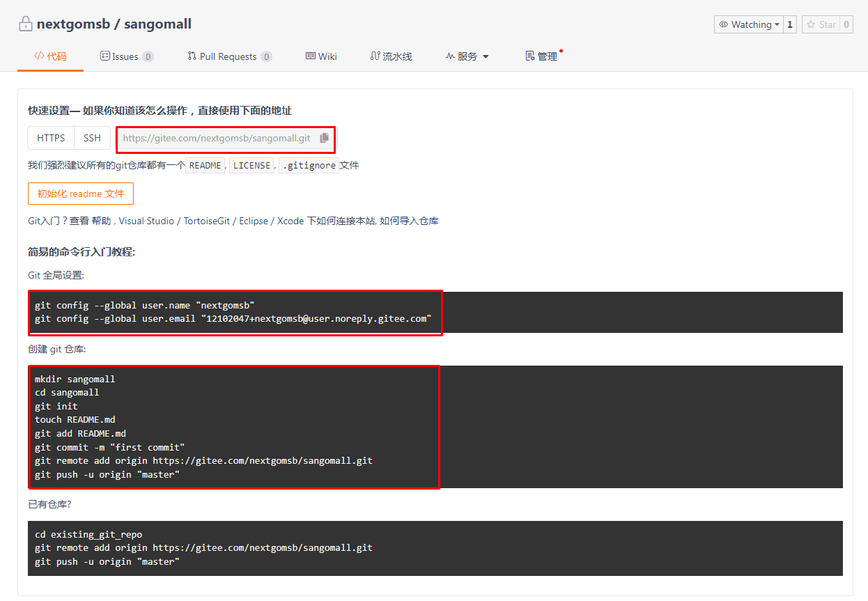Switch to the 代码 tab

click(50, 56)
